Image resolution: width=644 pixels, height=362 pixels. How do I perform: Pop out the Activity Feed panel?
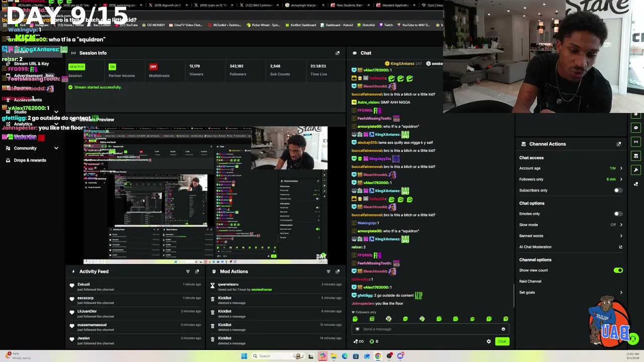(197, 271)
